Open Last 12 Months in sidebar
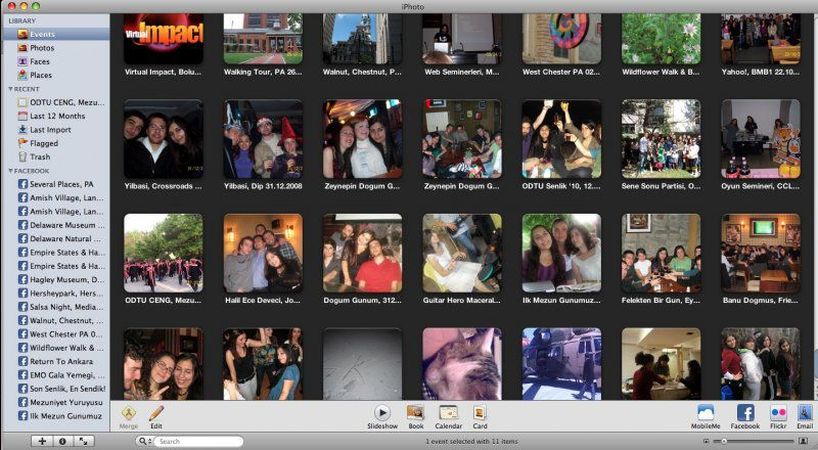This screenshot has height=450, width=818. [57, 116]
